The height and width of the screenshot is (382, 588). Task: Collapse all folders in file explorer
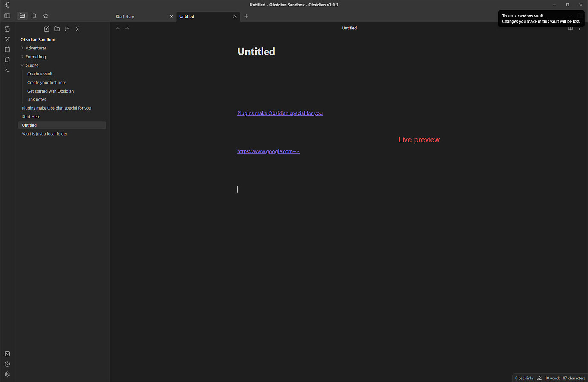77,29
